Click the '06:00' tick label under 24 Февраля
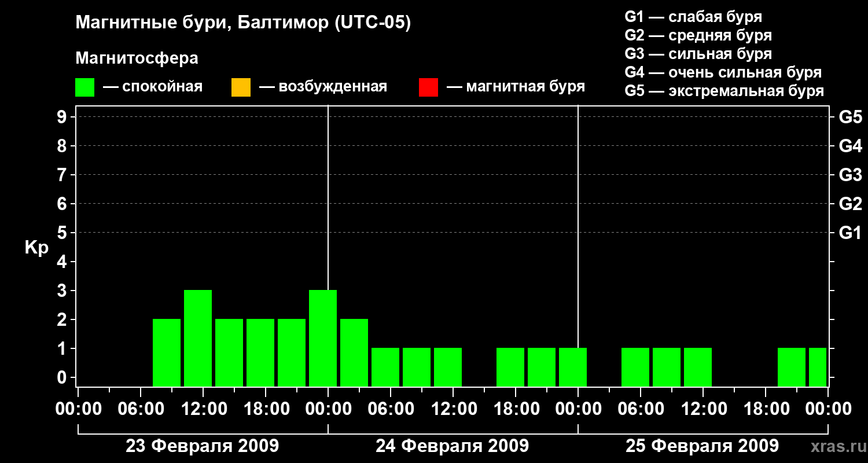 (391, 409)
